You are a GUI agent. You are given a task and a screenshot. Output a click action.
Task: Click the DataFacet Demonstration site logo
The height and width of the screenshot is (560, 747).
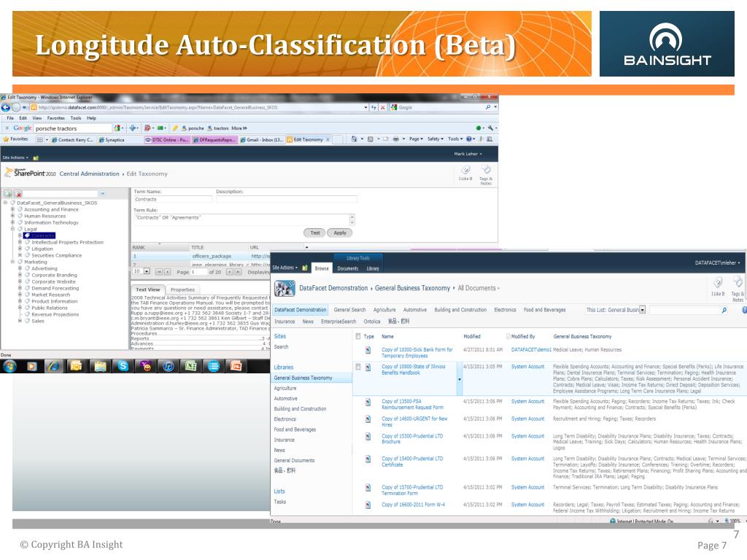(285, 288)
